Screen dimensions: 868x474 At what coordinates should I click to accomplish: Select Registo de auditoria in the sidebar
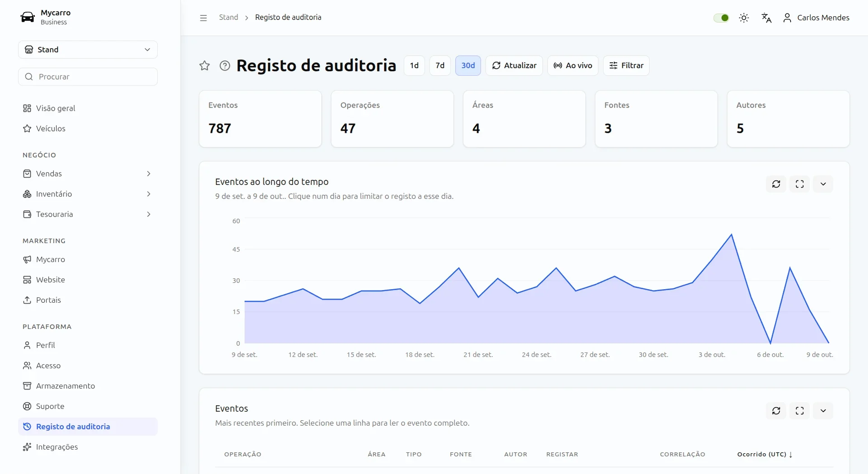click(88, 427)
